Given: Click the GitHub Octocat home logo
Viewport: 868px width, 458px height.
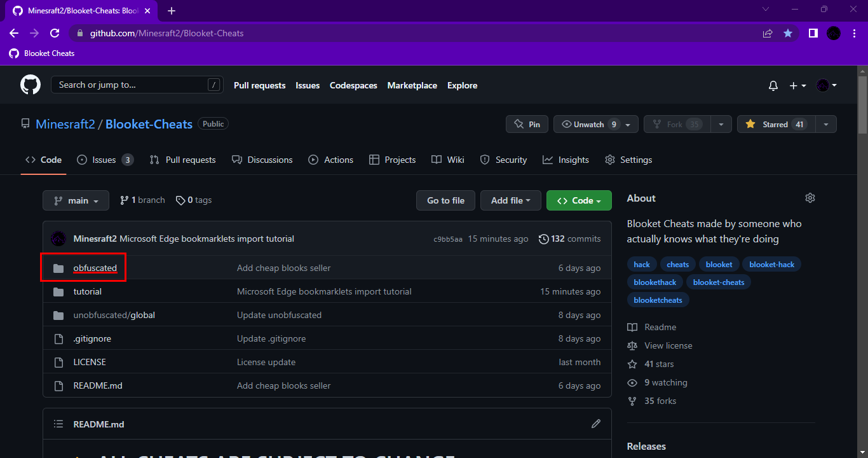Looking at the screenshot, I should pos(31,85).
